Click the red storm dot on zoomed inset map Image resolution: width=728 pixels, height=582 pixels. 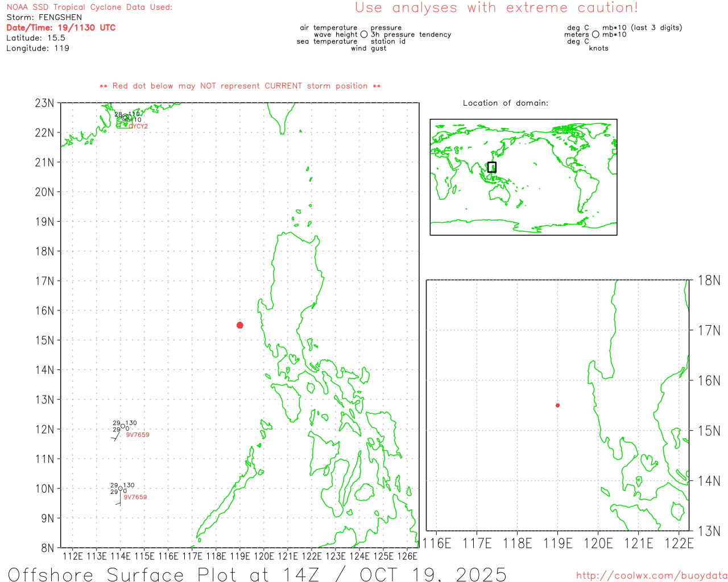click(557, 405)
